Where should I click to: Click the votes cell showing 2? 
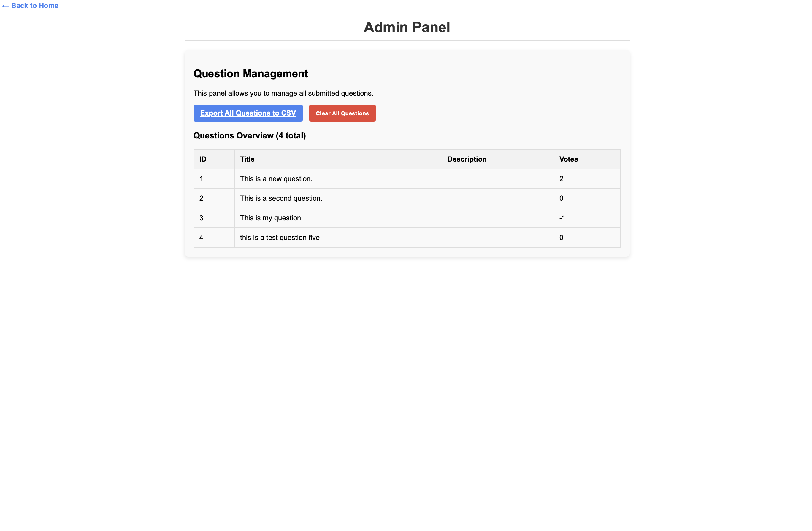point(587,178)
